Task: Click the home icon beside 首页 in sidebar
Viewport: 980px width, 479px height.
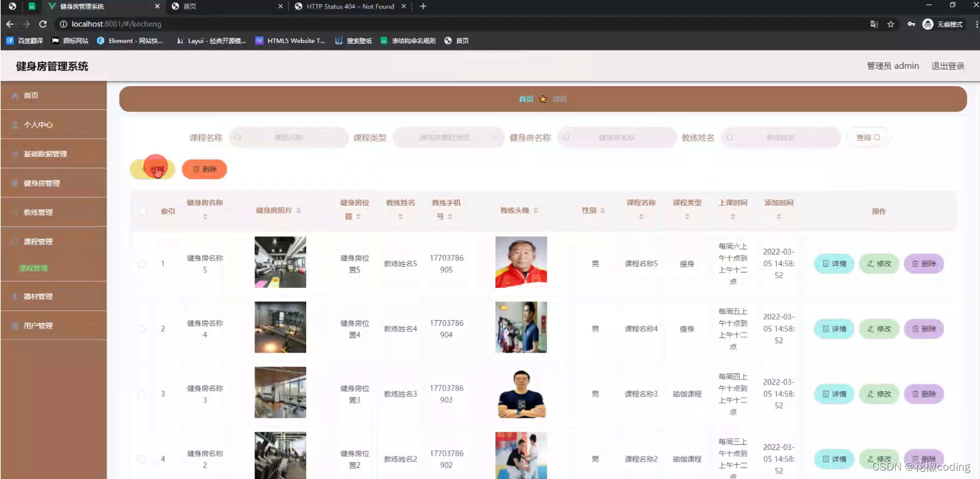Action: (15, 94)
